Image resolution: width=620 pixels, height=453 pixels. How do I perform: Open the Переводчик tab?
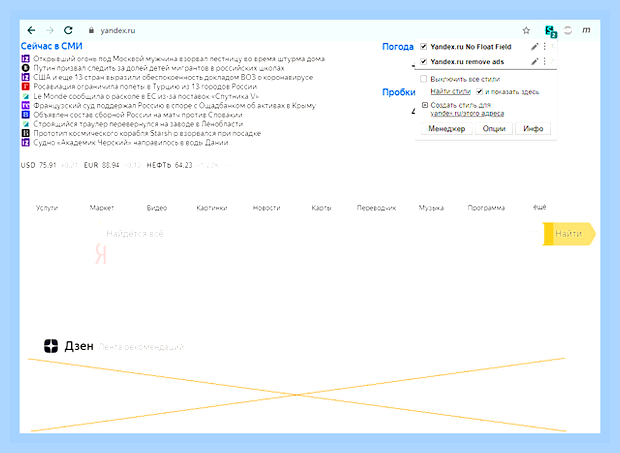tap(376, 208)
